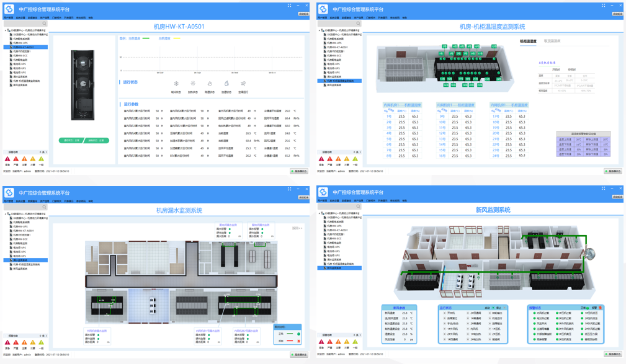Image resolution: width=626 pixels, height=364 pixels.
Task: Click the search magnifier icon in the HW-KT-A0501 window
Action: [x=44, y=24]
